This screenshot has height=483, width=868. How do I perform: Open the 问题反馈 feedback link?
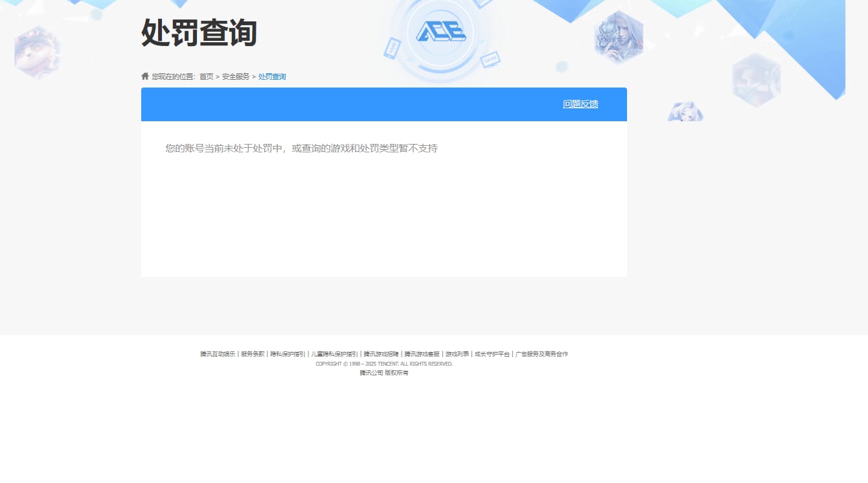click(580, 104)
